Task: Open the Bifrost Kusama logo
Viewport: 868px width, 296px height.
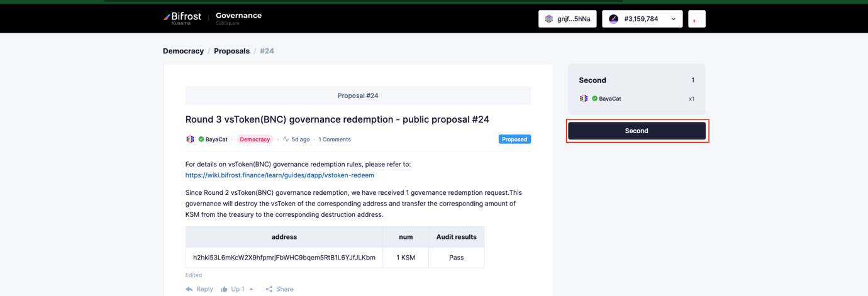Action: click(x=182, y=18)
